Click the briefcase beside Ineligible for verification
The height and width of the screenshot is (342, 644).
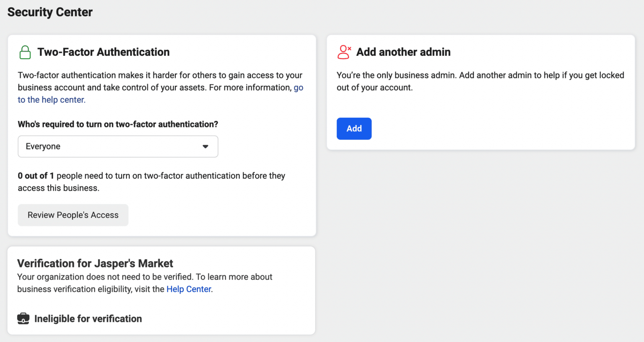click(23, 319)
